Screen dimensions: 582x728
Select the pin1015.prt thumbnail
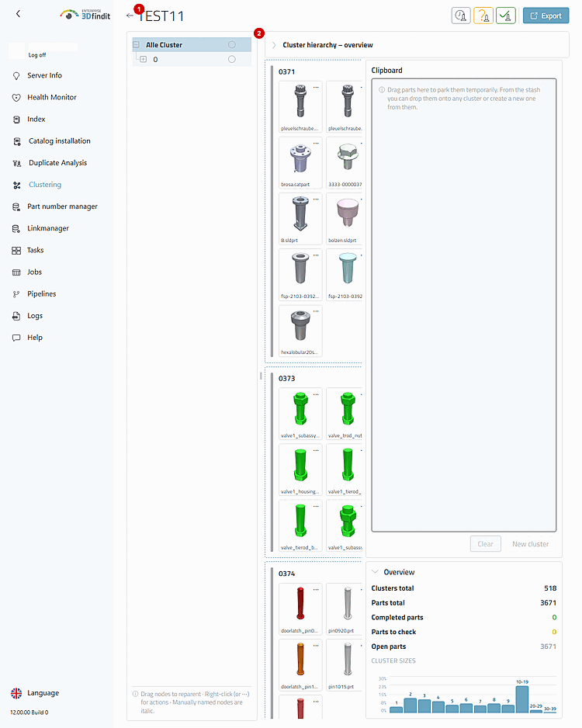(345, 664)
